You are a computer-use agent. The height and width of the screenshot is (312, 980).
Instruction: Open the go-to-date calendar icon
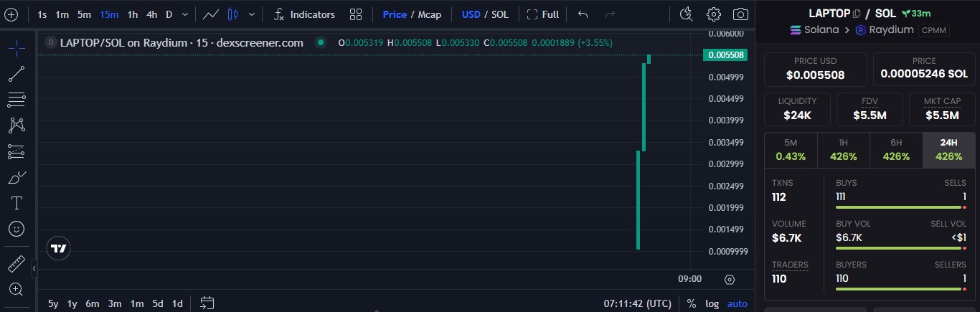pyautogui.click(x=207, y=303)
